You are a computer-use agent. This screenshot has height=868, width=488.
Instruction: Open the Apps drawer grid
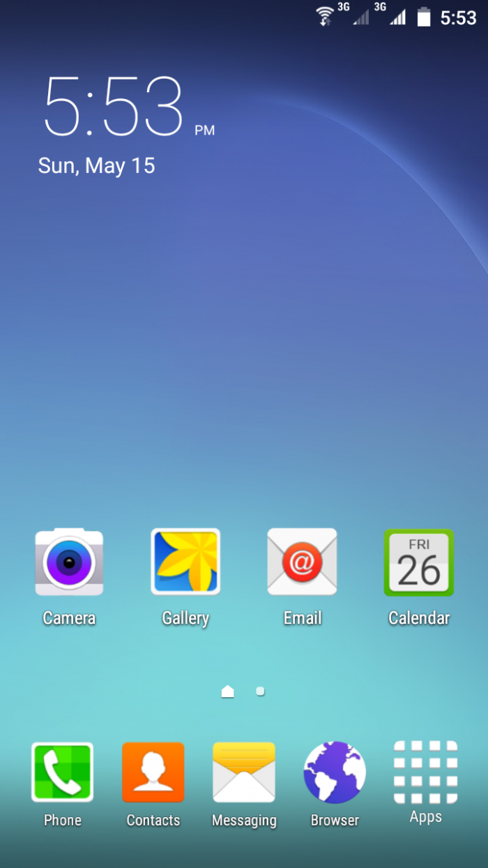click(x=425, y=772)
